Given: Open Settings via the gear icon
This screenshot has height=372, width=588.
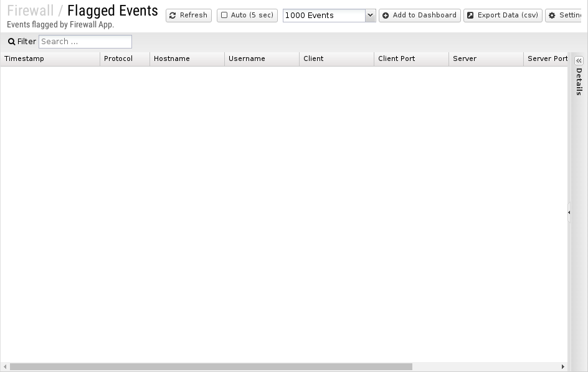Looking at the screenshot, I should [x=552, y=16].
